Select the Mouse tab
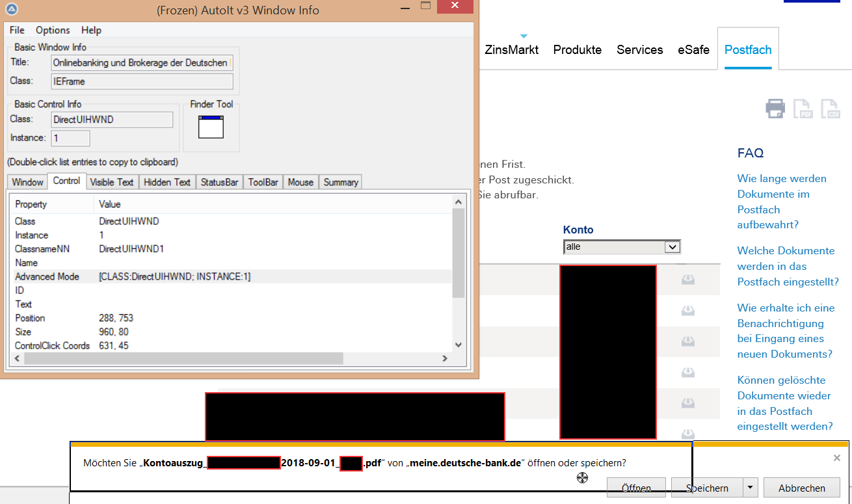This screenshot has height=504, width=852. click(x=300, y=182)
